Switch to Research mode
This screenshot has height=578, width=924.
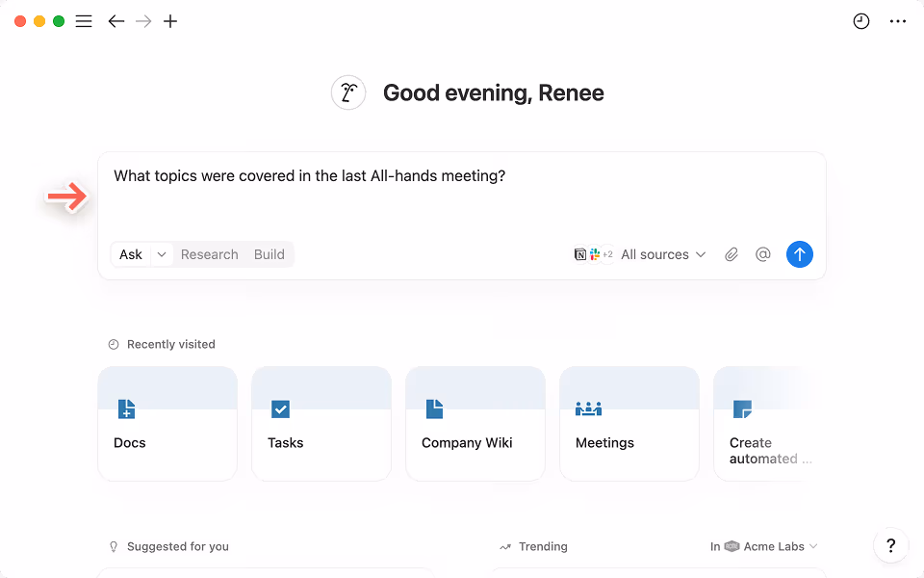point(209,254)
